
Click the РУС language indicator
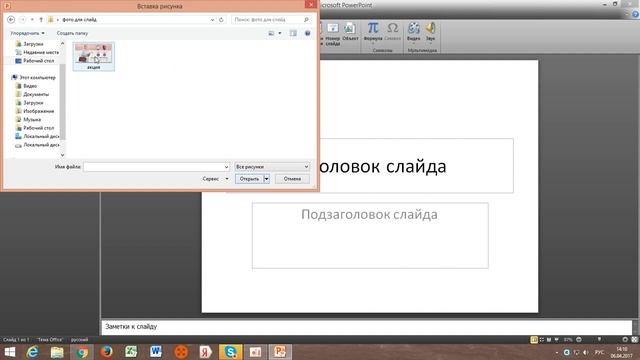click(x=599, y=352)
